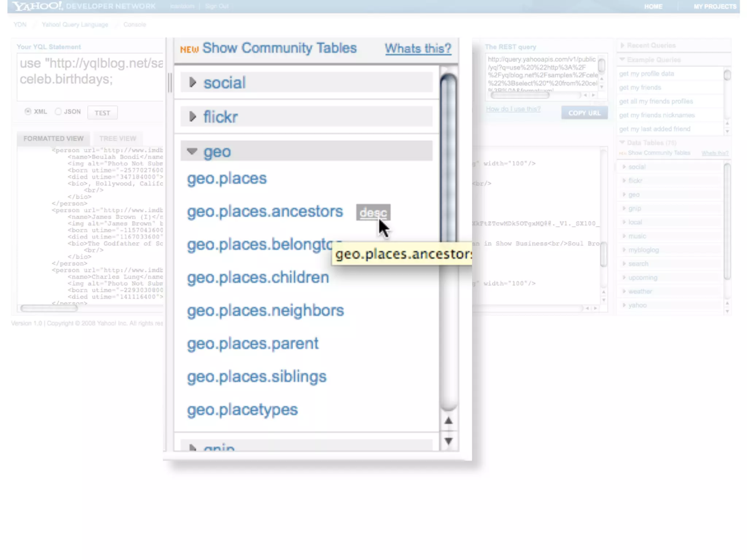Switch to TREE VIEW tab
Viewport: 747px width, 560px height.
click(117, 139)
